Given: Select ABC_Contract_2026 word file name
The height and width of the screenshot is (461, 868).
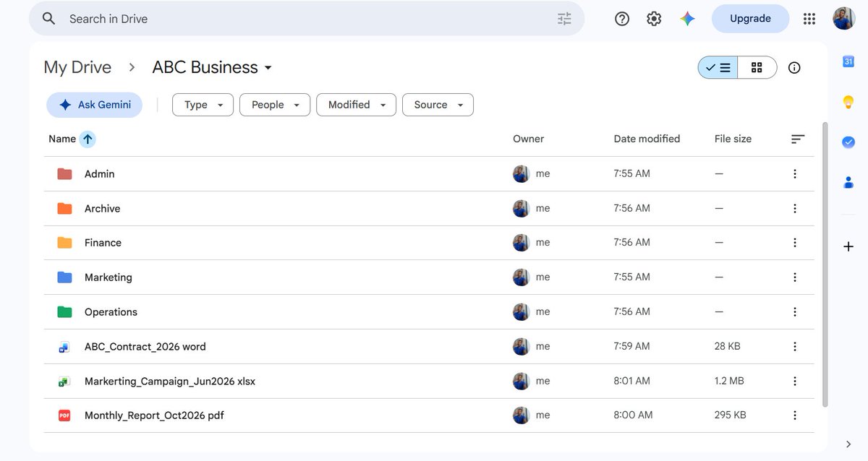Looking at the screenshot, I should [145, 347].
